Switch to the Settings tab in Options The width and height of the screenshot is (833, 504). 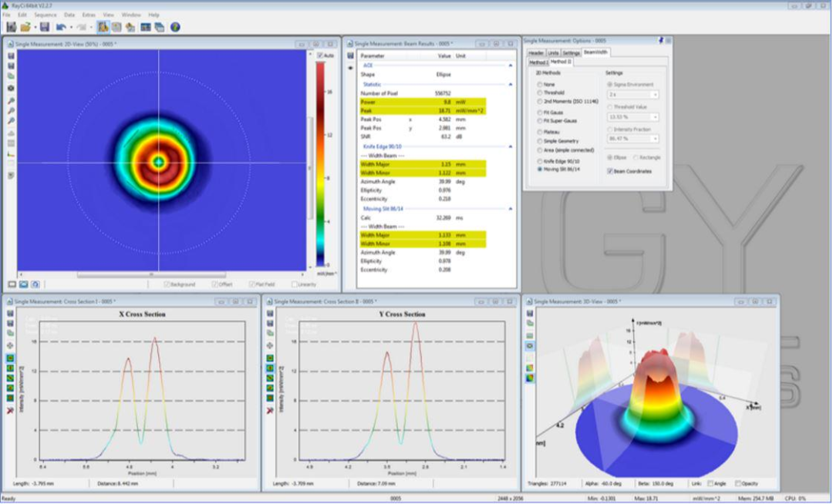coord(571,52)
